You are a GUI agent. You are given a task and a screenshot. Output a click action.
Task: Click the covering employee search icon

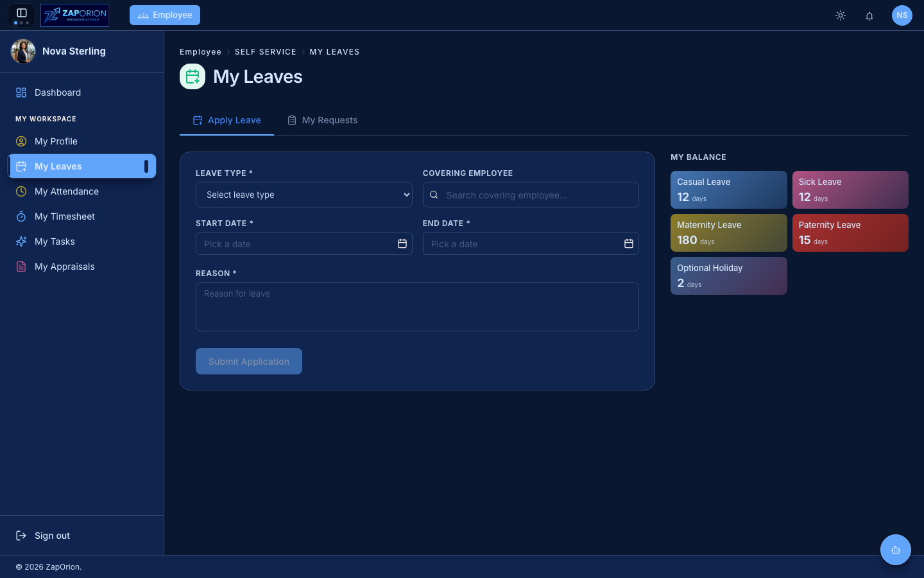point(434,195)
